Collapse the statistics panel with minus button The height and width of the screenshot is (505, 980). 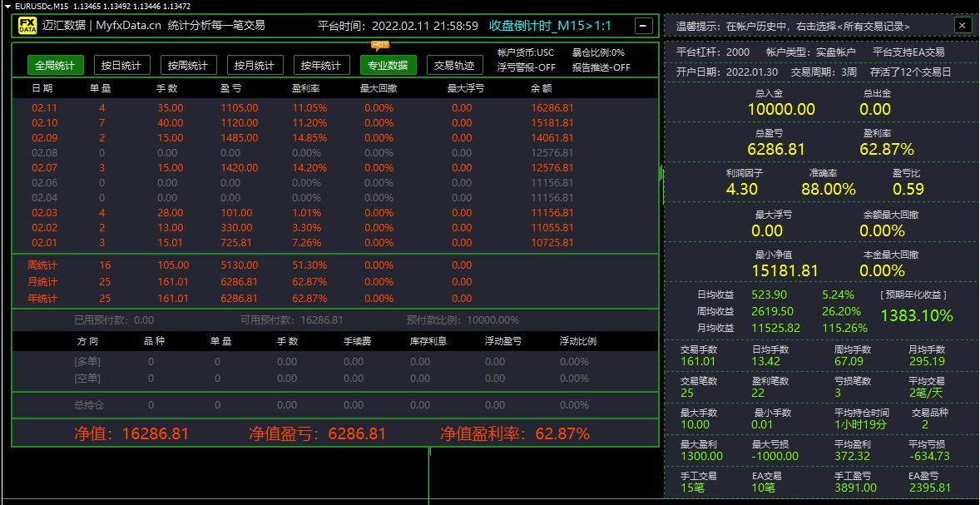[644, 26]
